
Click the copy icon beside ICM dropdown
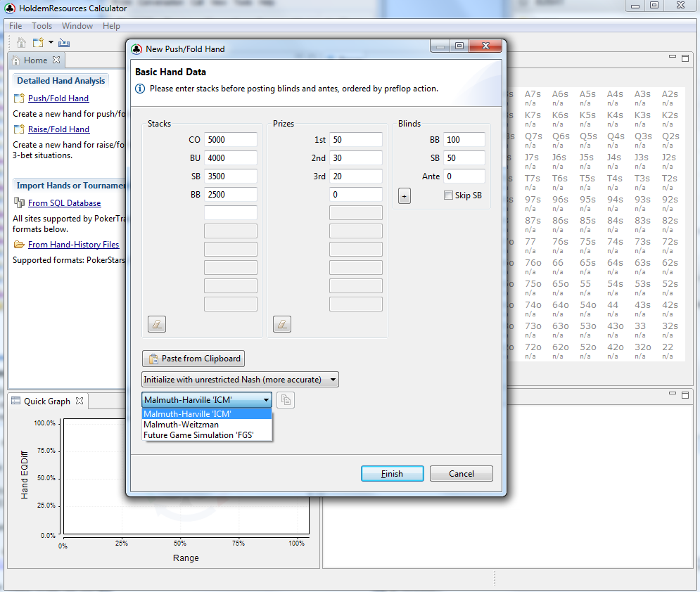coord(286,400)
